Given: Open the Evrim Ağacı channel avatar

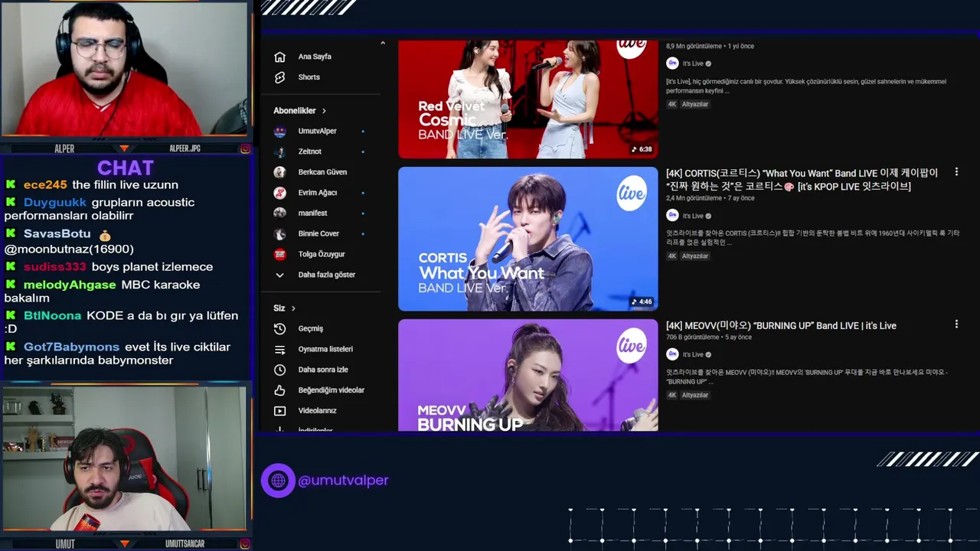Looking at the screenshot, I should tap(279, 193).
